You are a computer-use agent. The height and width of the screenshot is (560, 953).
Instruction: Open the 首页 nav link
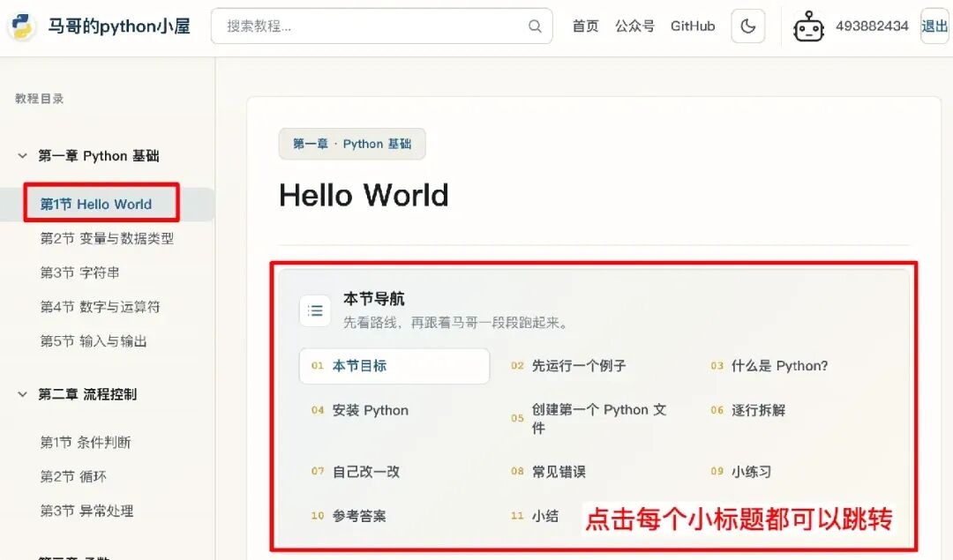coord(585,26)
